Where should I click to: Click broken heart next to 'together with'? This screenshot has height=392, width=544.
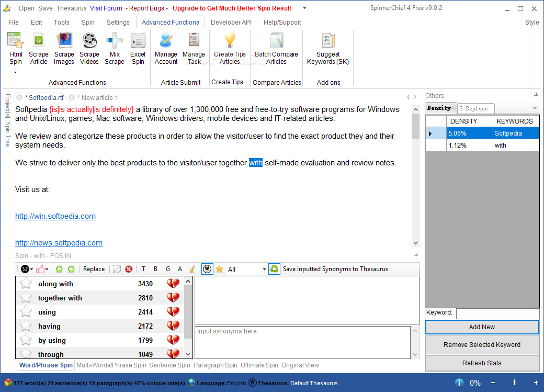[173, 298]
